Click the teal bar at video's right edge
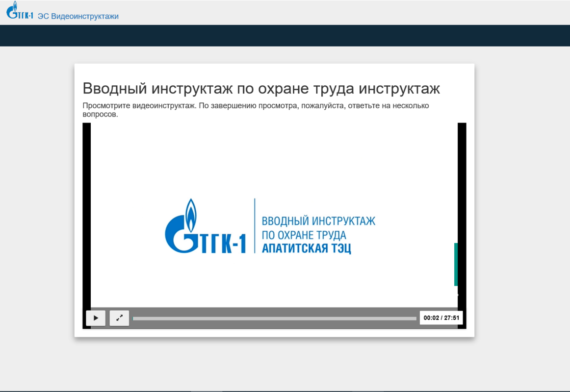Viewport: 570px width, 392px height. coord(456,264)
